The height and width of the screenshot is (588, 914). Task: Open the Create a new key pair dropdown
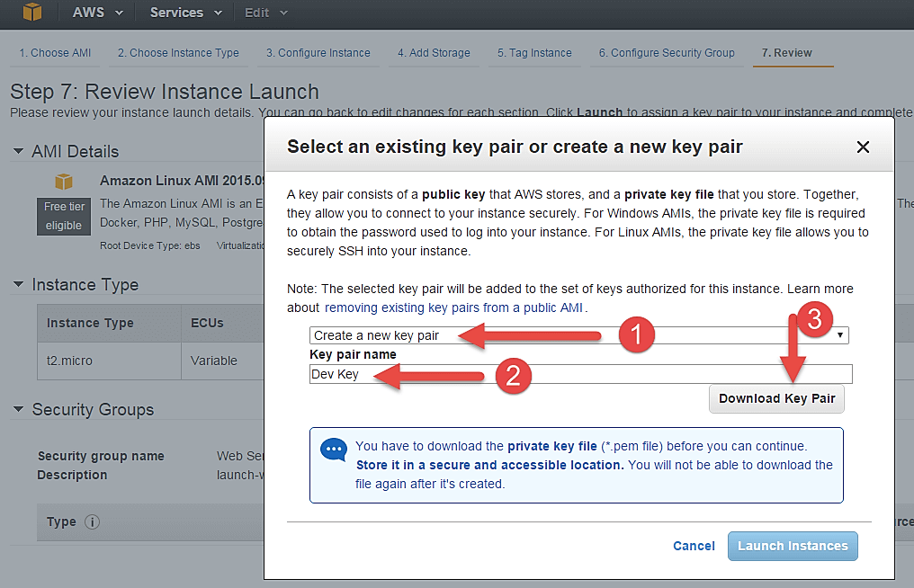pos(578,335)
